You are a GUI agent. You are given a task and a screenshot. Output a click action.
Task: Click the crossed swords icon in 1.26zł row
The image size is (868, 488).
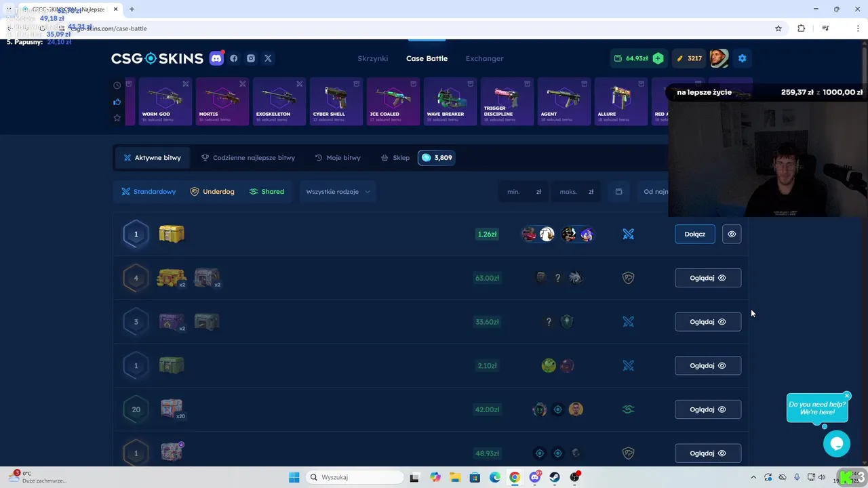(629, 234)
